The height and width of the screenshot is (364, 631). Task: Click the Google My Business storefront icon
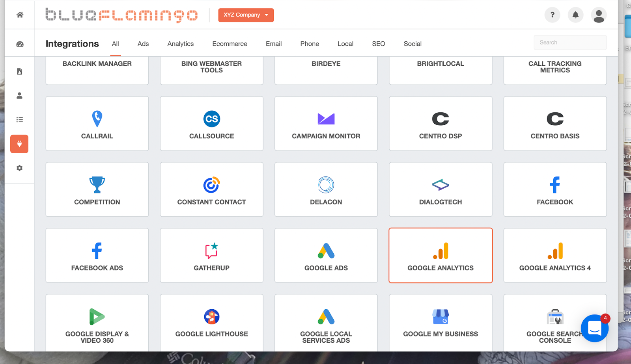click(x=441, y=316)
